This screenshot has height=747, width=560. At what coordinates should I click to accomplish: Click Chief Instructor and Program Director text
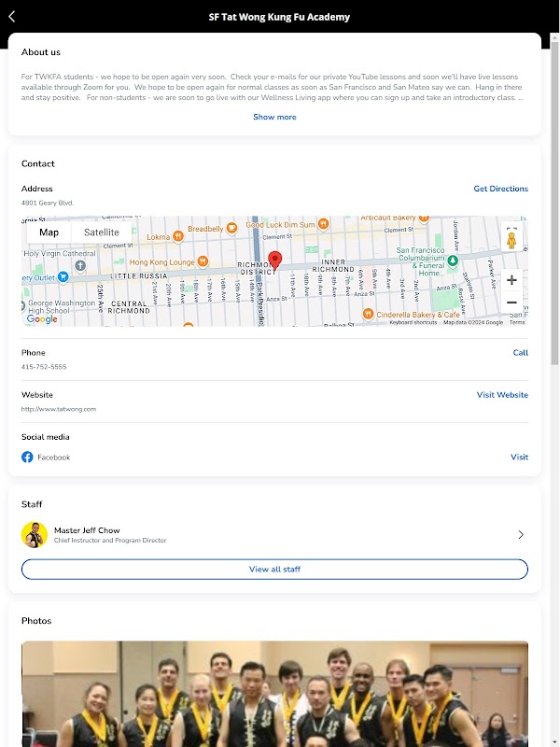[x=110, y=541]
